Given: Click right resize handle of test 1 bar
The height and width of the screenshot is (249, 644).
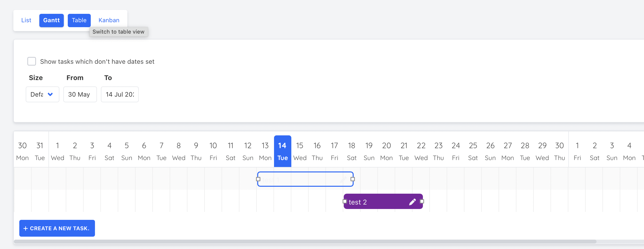Looking at the screenshot, I should [352, 179].
